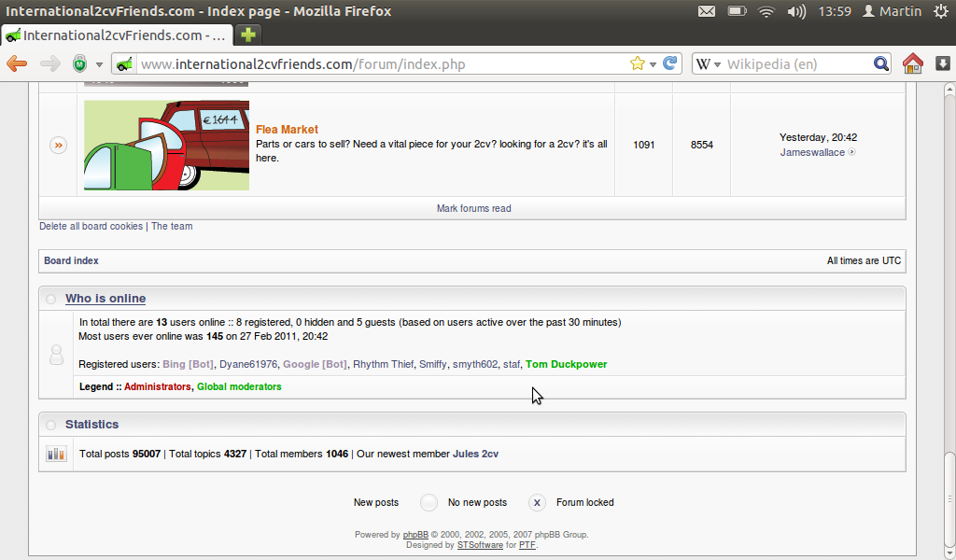Click the Administrators legend link
This screenshot has width=956, height=560.
[x=157, y=387]
